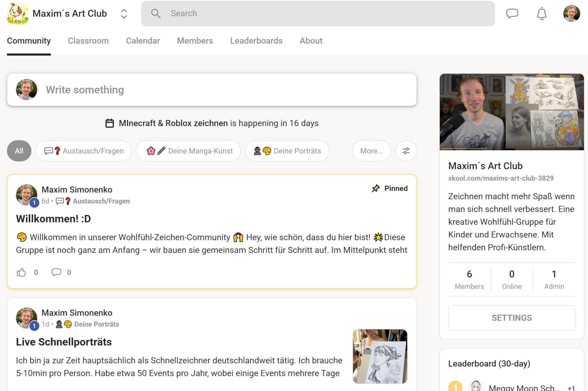Click the avatar in the Write something box

pos(27,90)
